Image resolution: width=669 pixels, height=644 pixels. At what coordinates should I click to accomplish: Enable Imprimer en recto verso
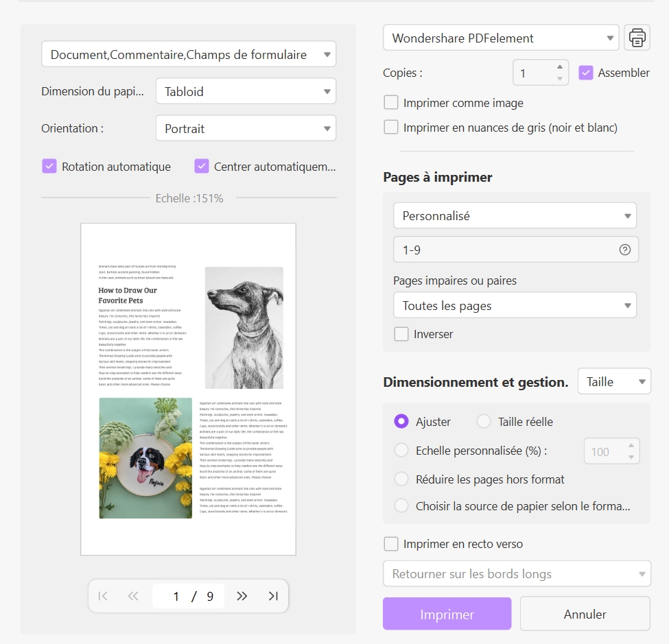(x=391, y=544)
